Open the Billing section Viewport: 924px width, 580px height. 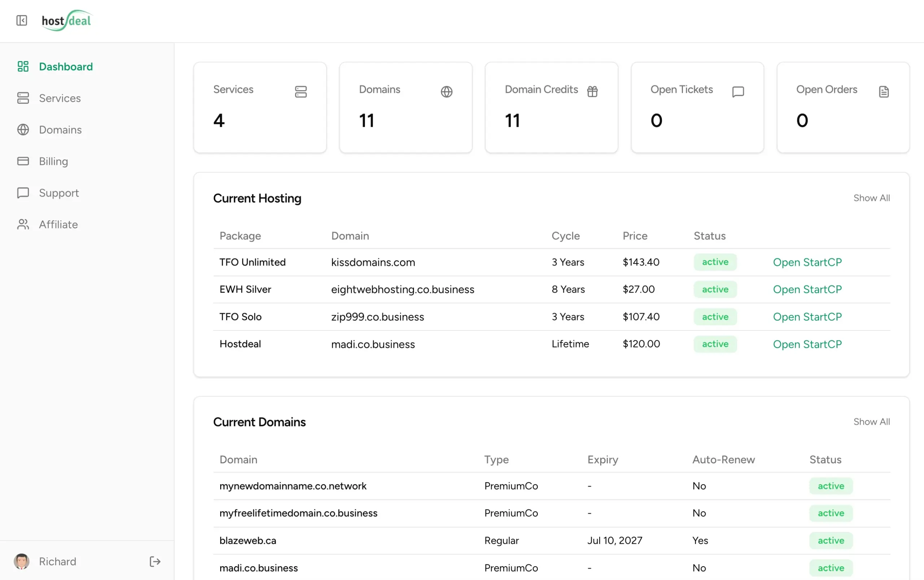54,161
